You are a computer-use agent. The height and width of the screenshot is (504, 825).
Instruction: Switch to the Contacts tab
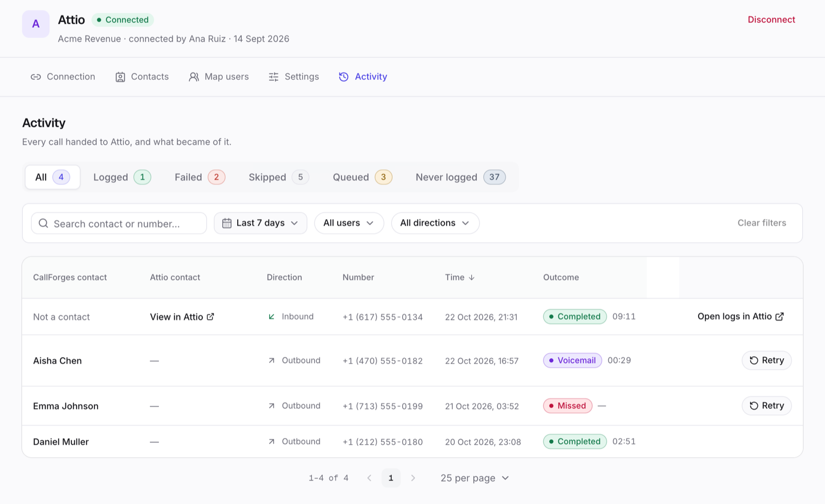[x=142, y=77]
